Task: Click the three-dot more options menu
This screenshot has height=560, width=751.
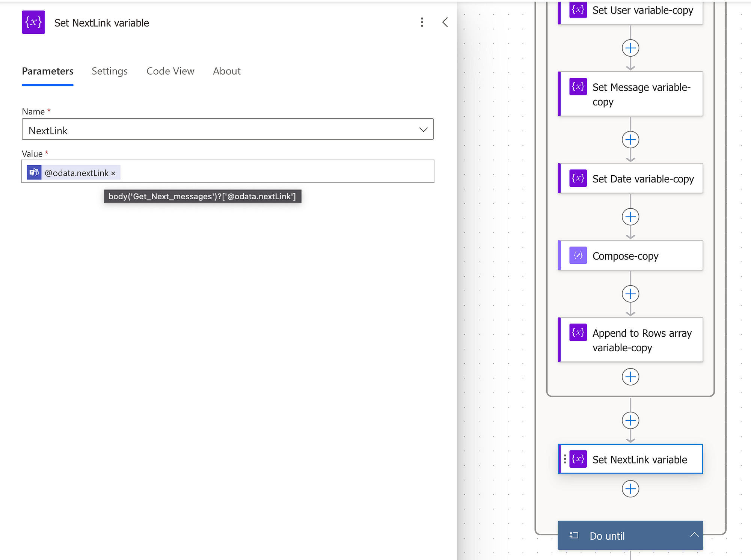Action: (422, 23)
